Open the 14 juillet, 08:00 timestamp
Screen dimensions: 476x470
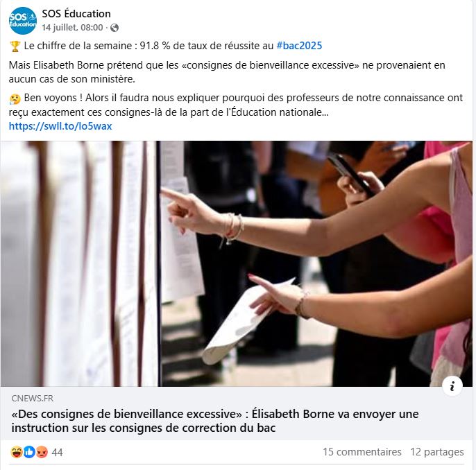click(x=72, y=28)
